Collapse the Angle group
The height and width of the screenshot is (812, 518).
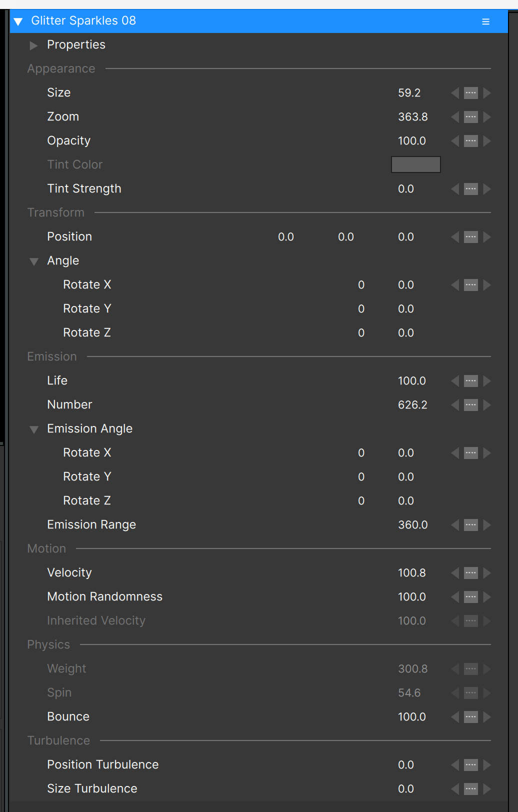34,261
